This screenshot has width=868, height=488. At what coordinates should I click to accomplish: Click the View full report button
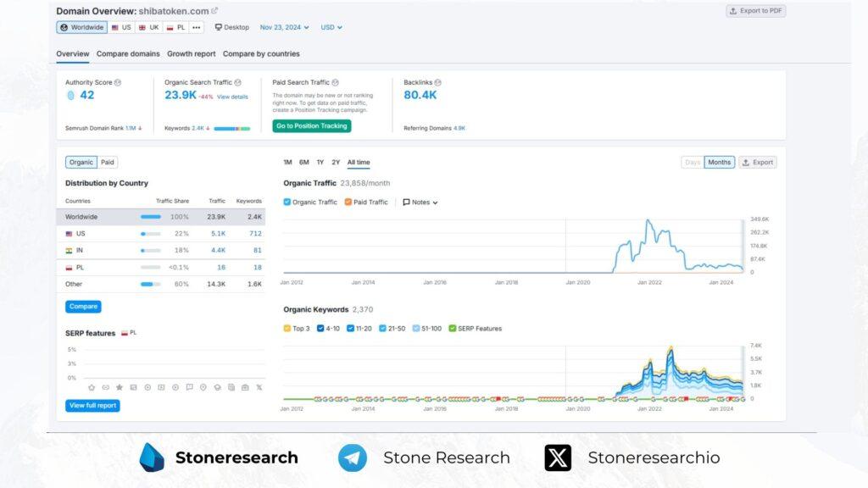[x=92, y=406]
